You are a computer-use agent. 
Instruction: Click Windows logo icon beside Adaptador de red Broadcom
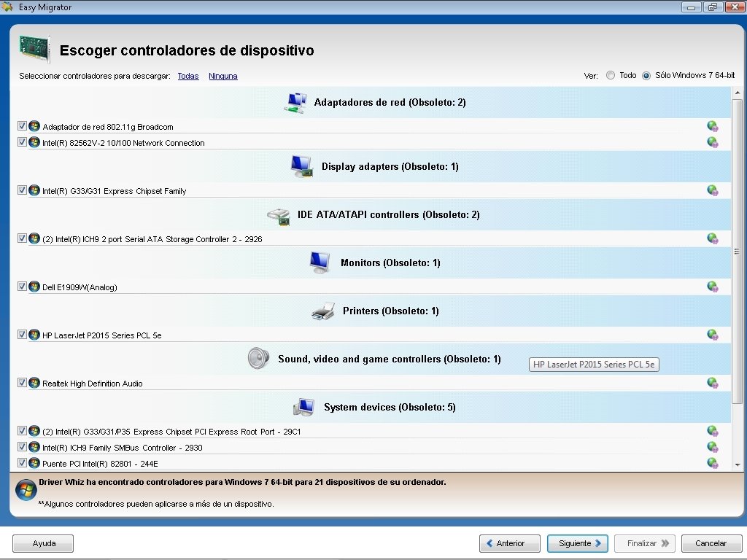34,126
